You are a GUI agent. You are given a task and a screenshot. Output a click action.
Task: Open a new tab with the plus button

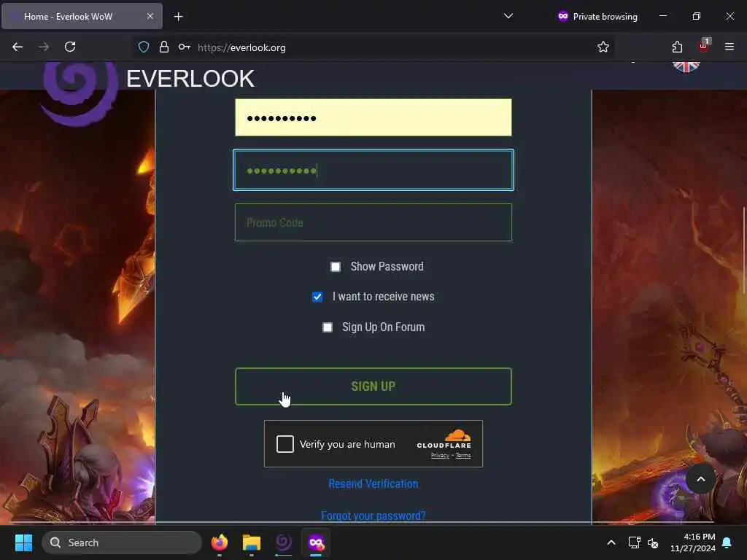[x=178, y=17]
